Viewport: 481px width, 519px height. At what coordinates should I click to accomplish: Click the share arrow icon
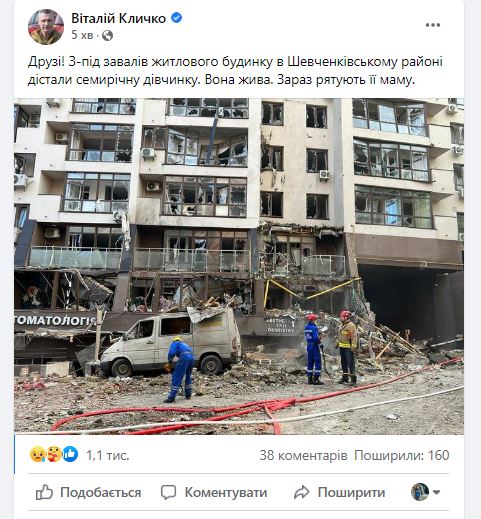[x=302, y=492]
